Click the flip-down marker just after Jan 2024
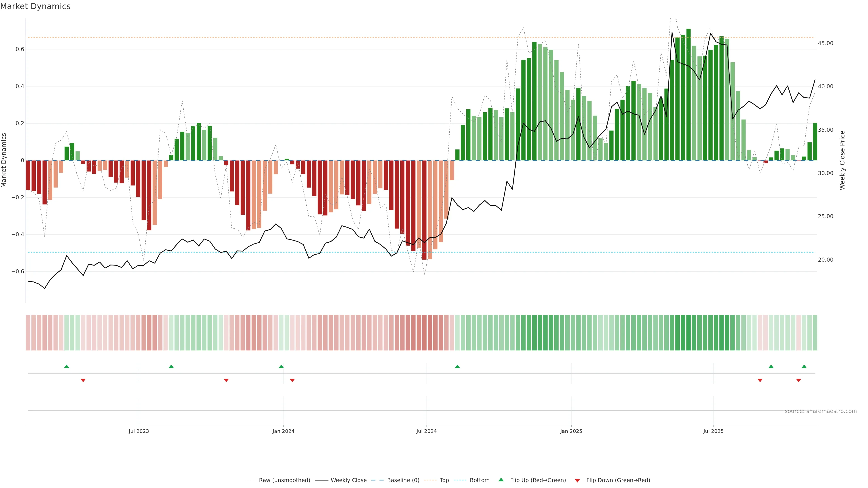 coord(292,380)
